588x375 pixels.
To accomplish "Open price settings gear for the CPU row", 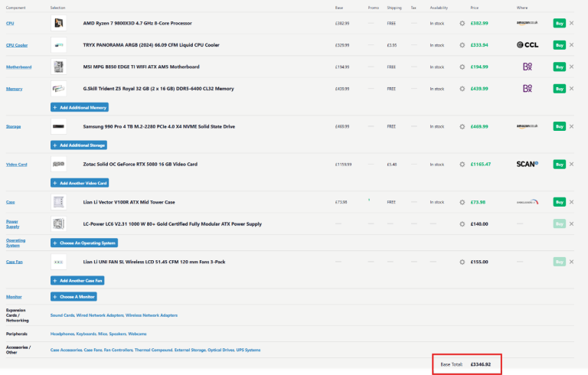I will (x=462, y=23).
